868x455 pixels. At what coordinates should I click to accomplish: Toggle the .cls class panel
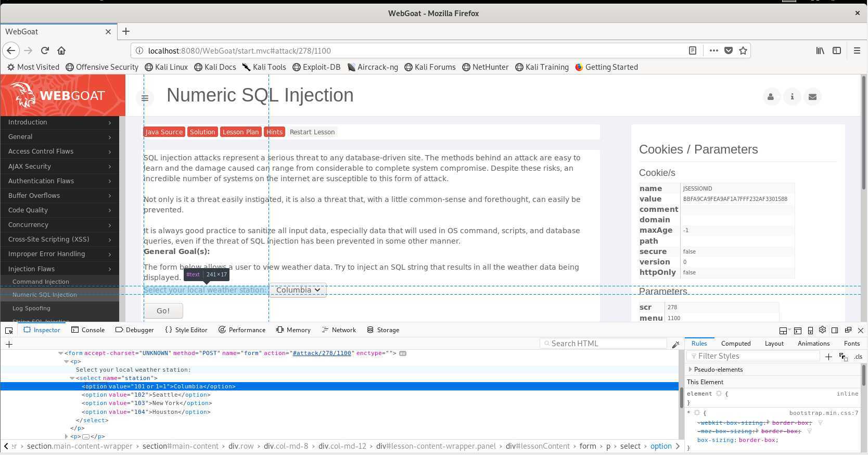[x=858, y=357]
